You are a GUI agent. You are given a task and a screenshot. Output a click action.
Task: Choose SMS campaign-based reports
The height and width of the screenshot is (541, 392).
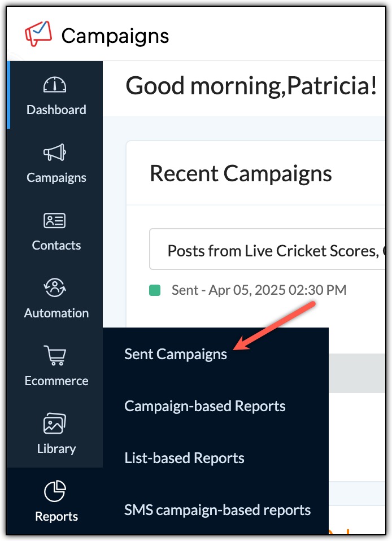pos(216,510)
